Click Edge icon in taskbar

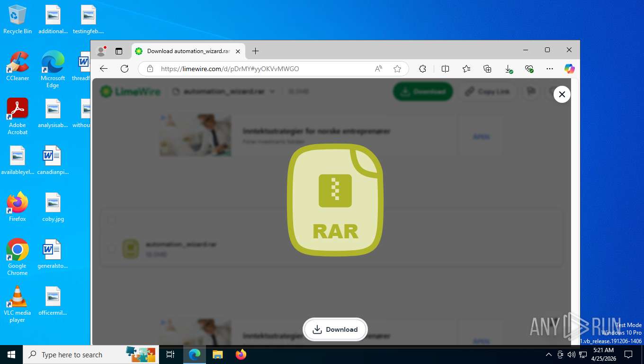click(195, 355)
